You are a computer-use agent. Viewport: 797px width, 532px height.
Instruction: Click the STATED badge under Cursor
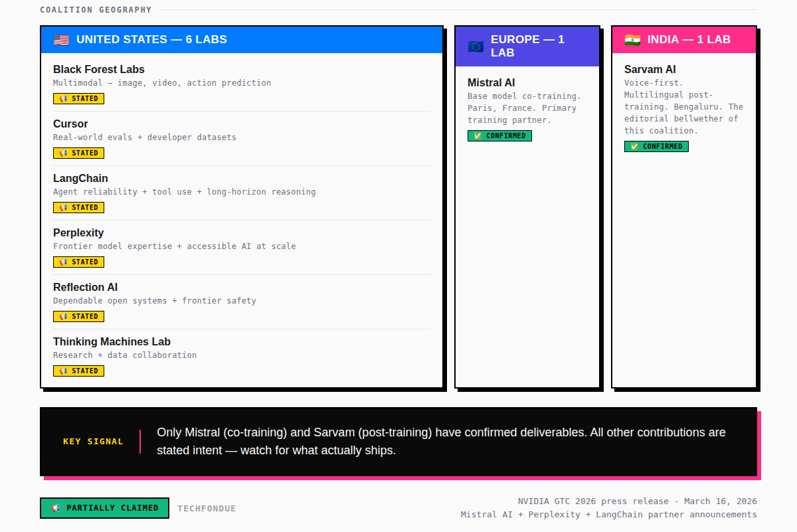click(78, 153)
